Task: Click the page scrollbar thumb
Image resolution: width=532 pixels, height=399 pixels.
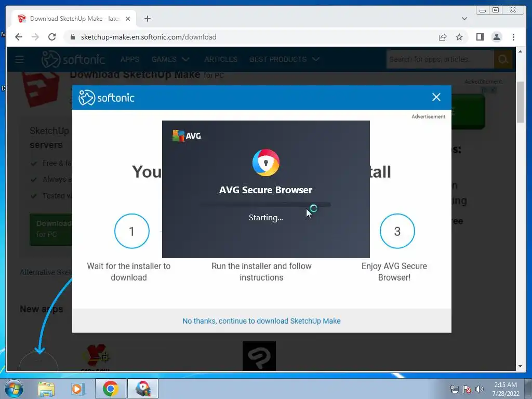Action: click(x=520, y=102)
